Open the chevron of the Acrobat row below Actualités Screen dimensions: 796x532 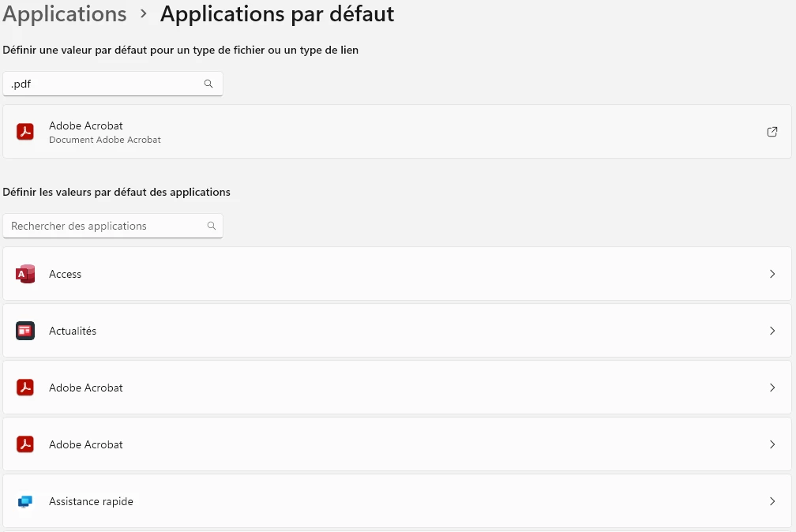[772, 388]
